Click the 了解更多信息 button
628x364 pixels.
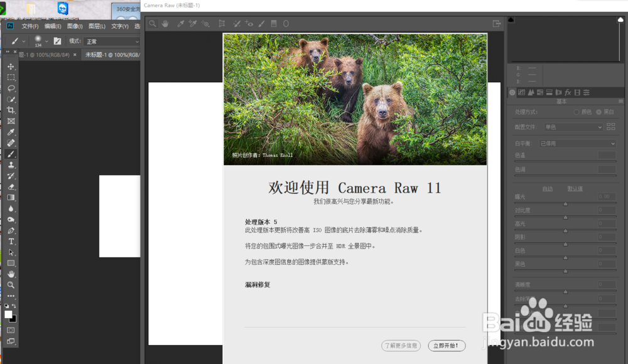pyautogui.click(x=400, y=345)
